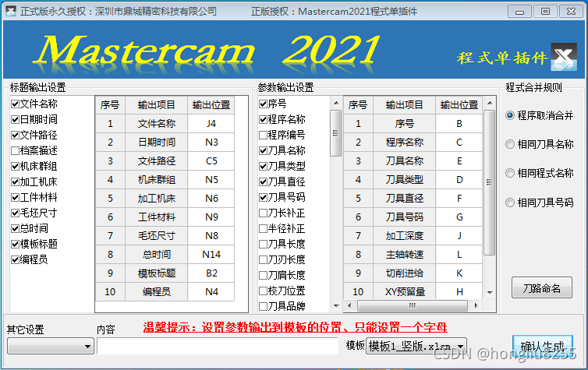The height and width of the screenshot is (370, 588).
Task: Uncheck the 文件名称 checkbox
Action: tap(15, 104)
